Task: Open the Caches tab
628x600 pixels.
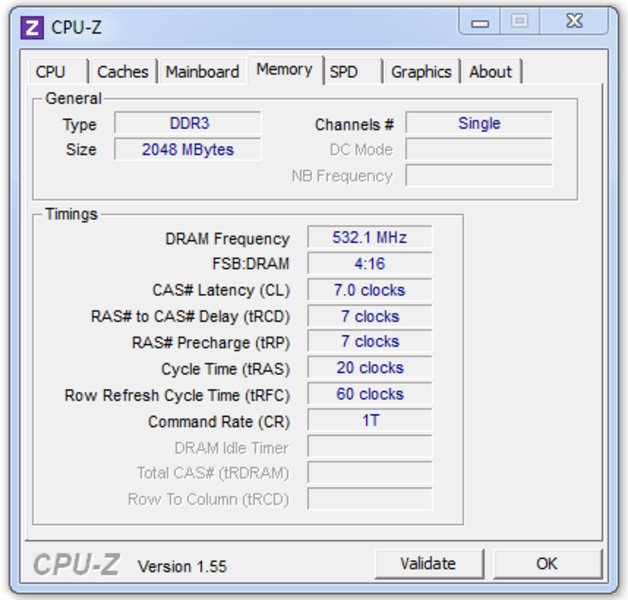Action: click(123, 72)
